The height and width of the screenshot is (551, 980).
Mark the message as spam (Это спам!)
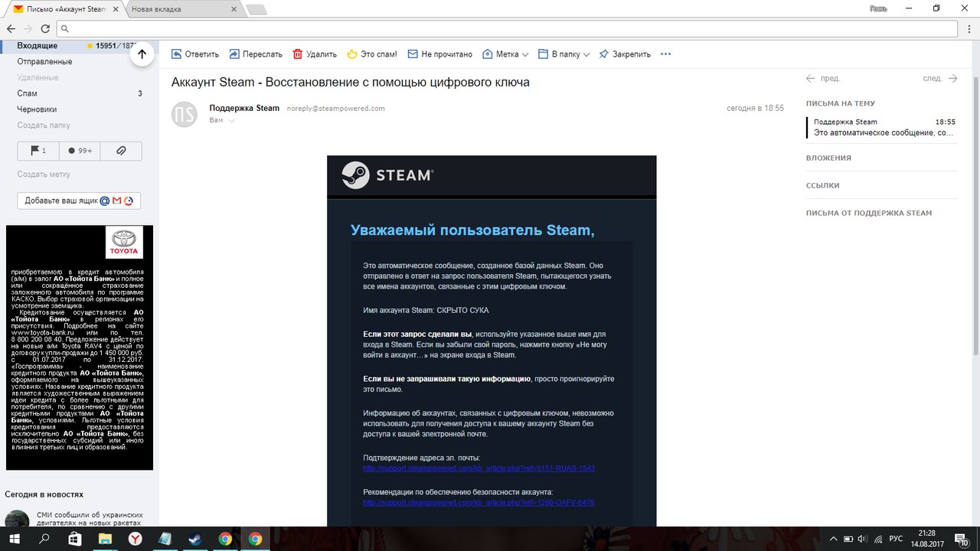tap(372, 54)
